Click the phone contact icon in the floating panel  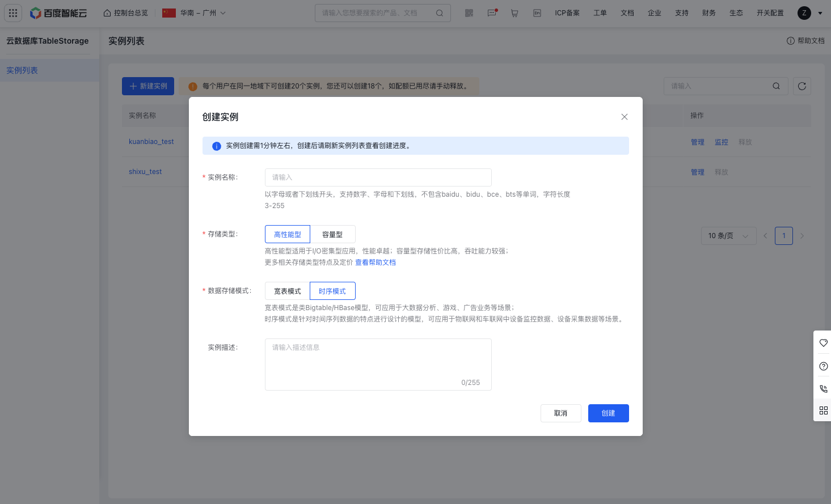824,389
